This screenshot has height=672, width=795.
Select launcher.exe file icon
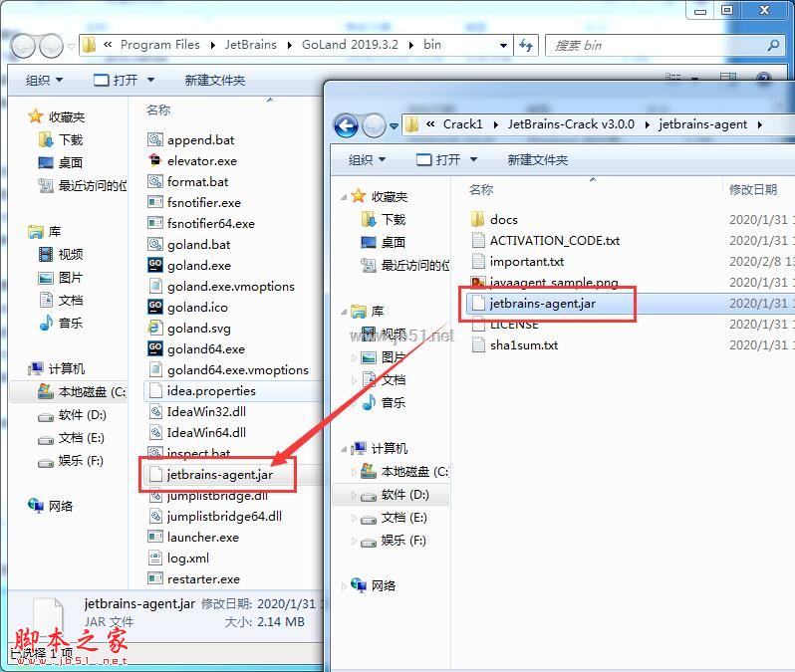(155, 537)
